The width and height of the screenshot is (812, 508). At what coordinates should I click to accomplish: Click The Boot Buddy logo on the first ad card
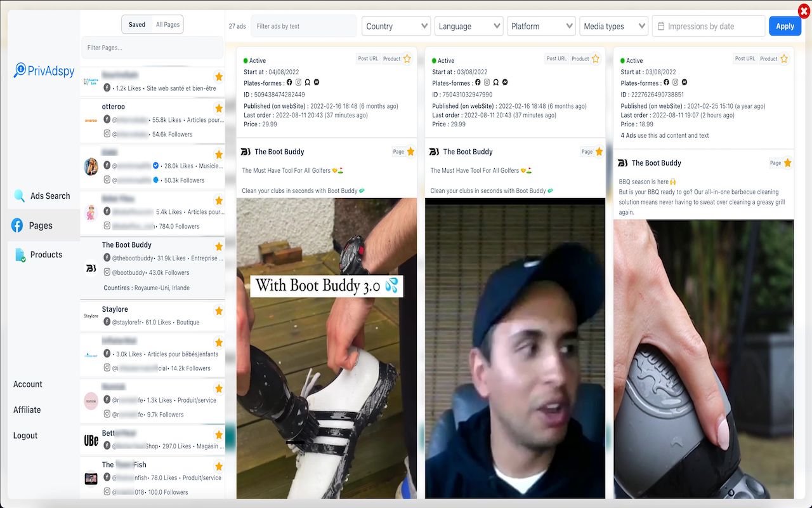(x=244, y=151)
